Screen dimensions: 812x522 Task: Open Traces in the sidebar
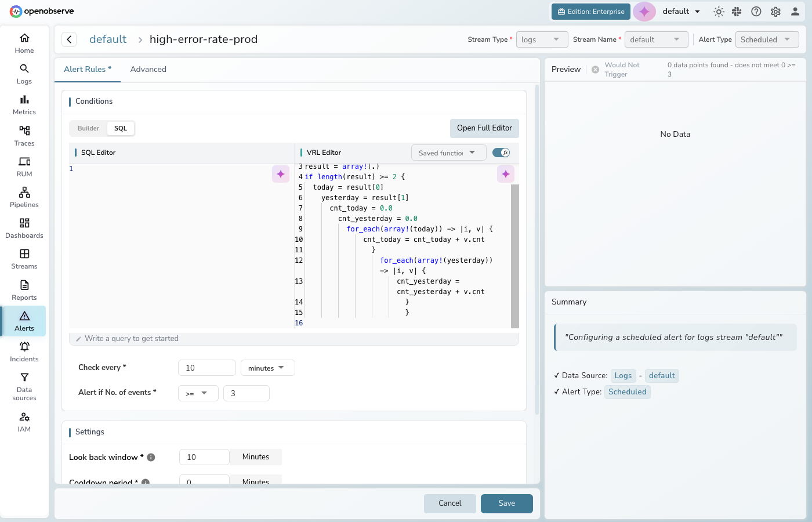click(x=24, y=136)
